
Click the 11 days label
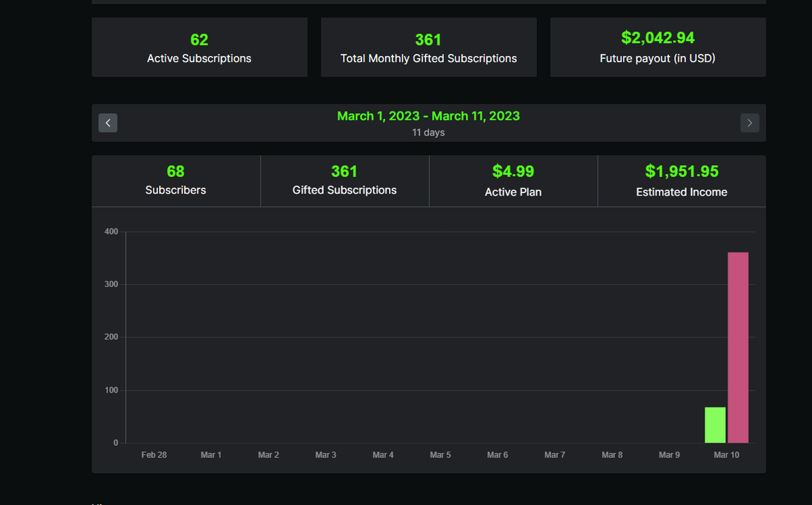(x=429, y=133)
